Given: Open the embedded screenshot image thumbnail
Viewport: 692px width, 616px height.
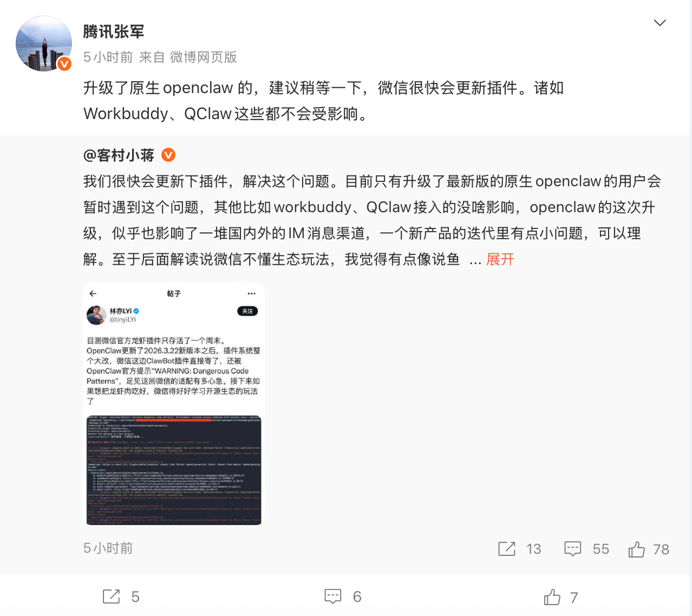Looking at the screenshot, I should [174, 404].
